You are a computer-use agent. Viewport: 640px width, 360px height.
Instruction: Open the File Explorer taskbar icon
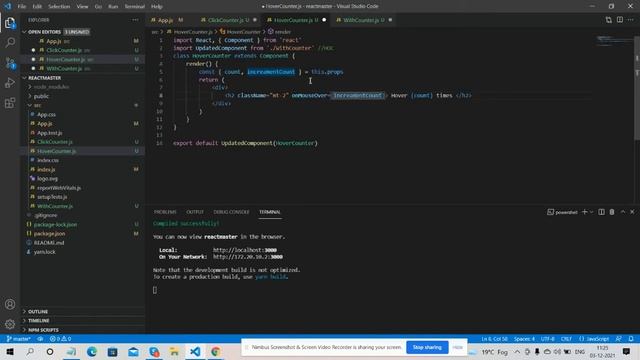(x=174, y=351)
